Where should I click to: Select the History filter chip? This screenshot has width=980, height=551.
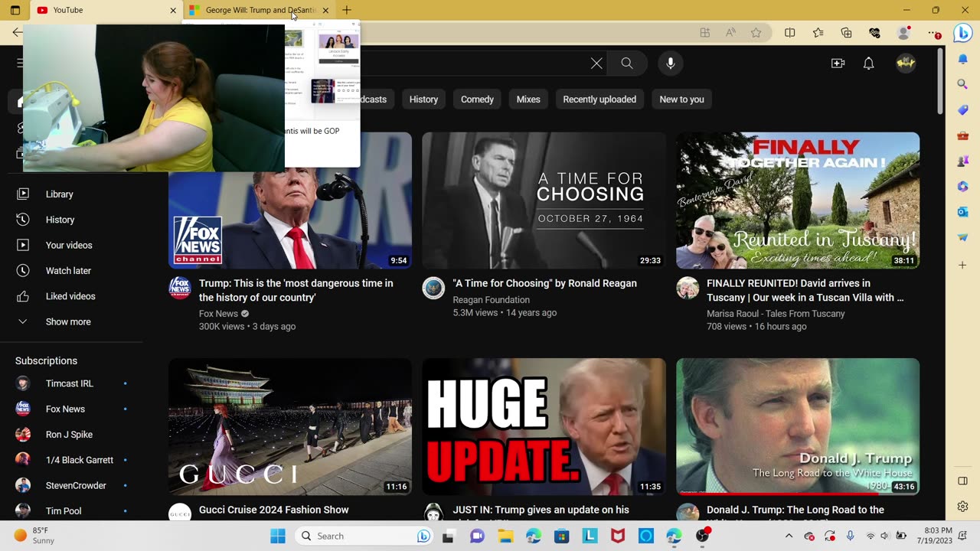click(x=423, y=99)
